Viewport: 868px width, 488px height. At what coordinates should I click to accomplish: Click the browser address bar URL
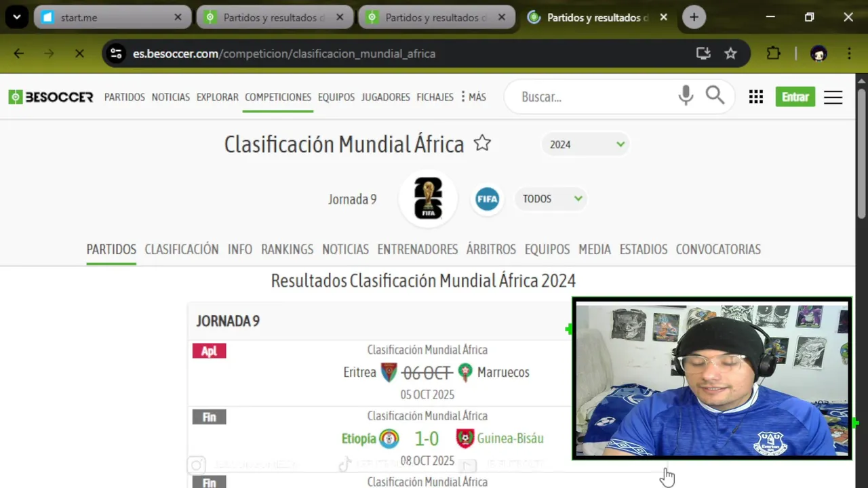click(284, 54)
